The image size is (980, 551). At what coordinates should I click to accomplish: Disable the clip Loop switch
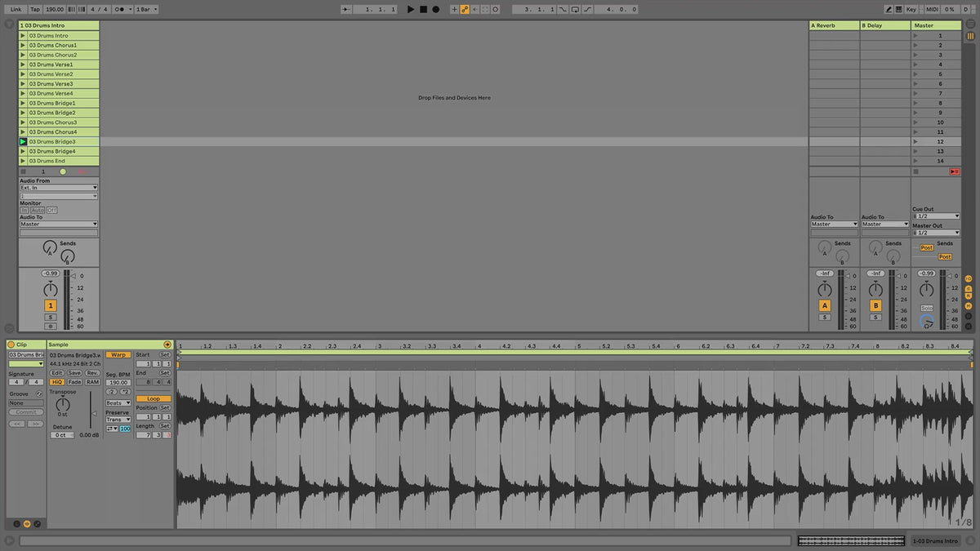tap(154, 398)
